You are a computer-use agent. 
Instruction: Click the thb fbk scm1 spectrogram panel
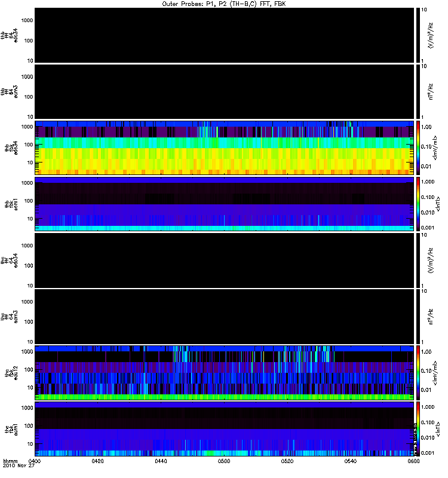(225, 204)
